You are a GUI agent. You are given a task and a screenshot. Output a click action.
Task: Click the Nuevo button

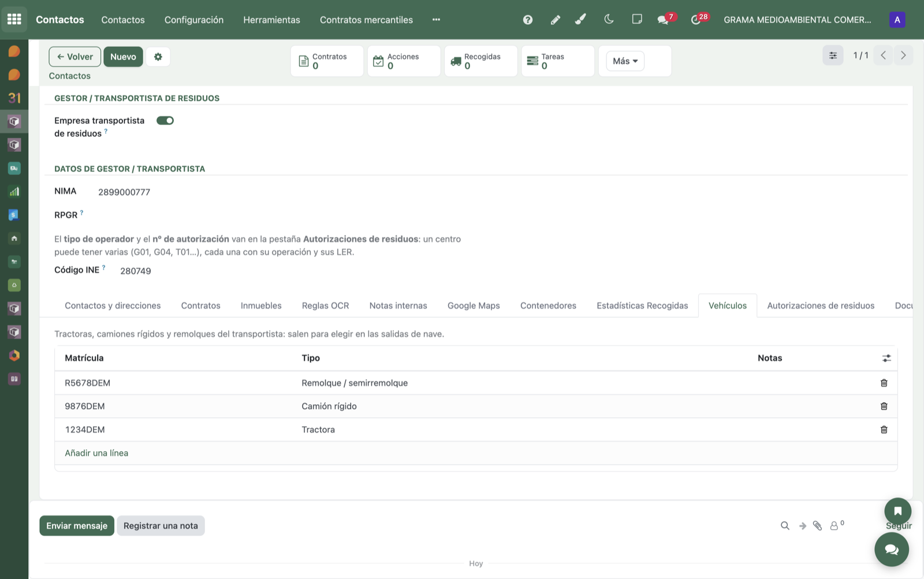click(123, 57)
